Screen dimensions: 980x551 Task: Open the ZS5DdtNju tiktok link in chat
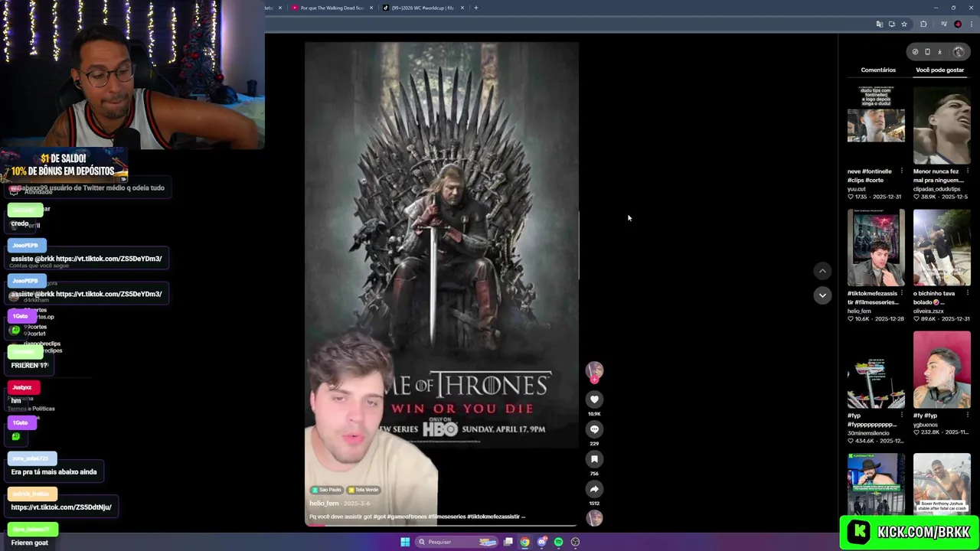pos(61,507)
